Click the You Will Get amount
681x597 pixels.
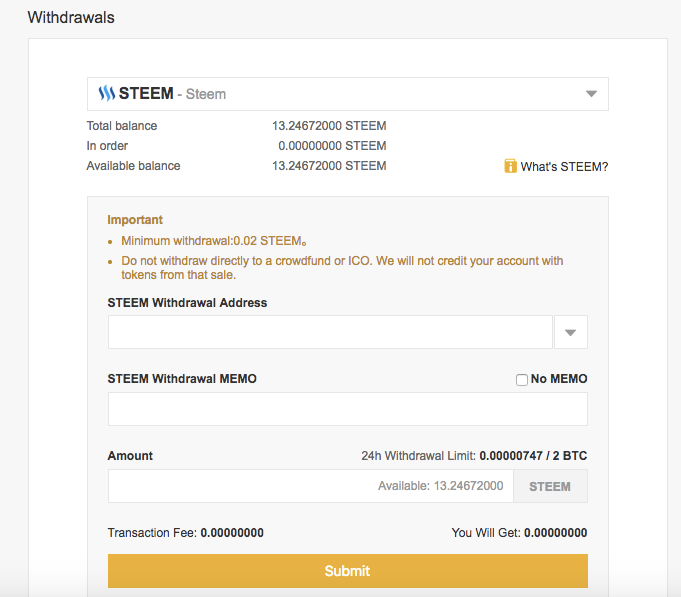tap(555, 533)
